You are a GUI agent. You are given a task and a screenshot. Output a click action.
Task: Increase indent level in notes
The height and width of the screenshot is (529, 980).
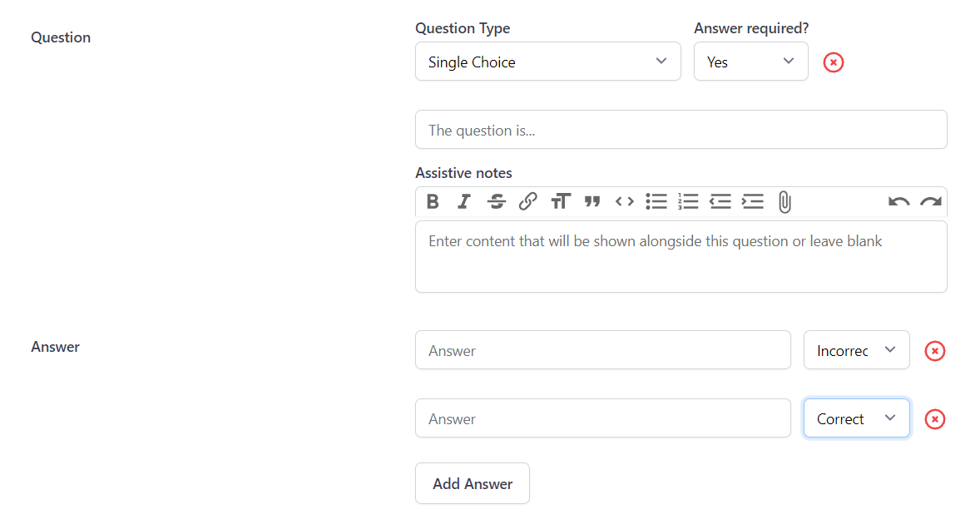tap(753, 202)
